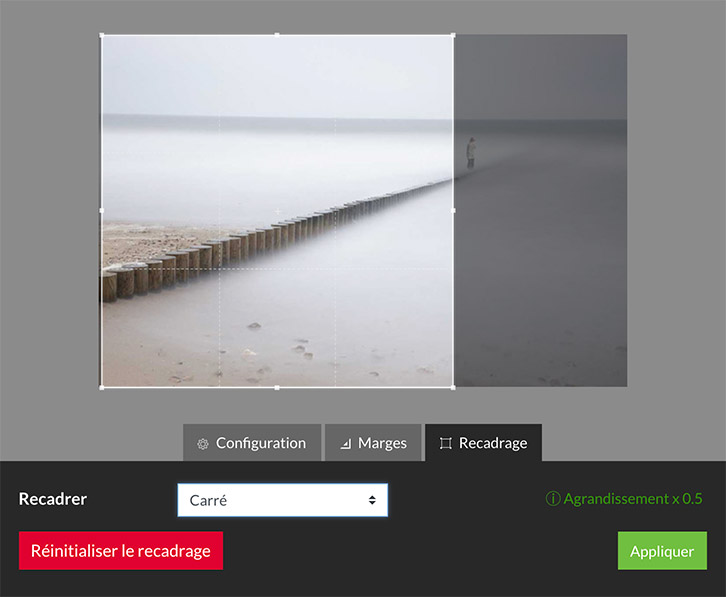Click the crop icon on Recadrage tab
Viewport: 726px width, 597px height.
coord(445,444)
